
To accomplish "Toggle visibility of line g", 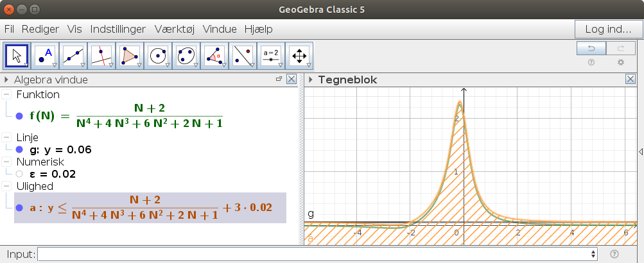I will click(x=19, y=149).
